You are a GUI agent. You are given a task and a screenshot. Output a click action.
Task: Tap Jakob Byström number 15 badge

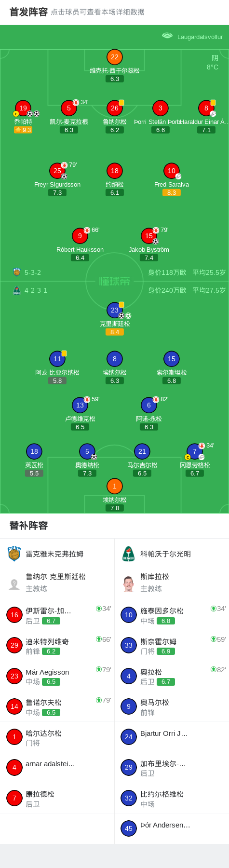click(x=149, y=236)
